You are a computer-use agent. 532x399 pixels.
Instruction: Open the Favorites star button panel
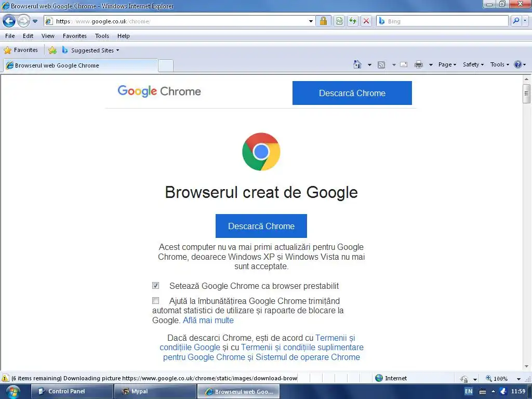tap(21, 50)
